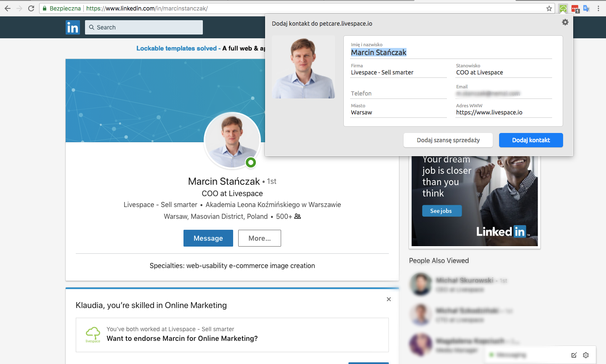Click Dodaj szansę sprzedaży button
Screen dimensions: 606x364
click(448, 140)
